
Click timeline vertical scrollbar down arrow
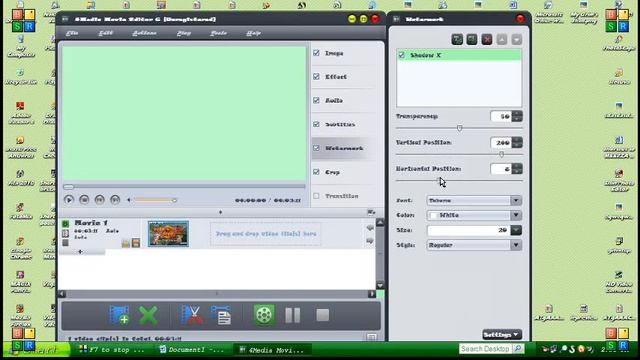click(x=380, y=285)
